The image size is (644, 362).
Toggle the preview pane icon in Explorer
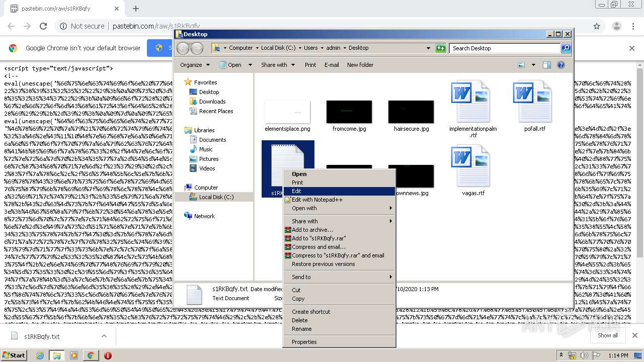coord(547,65)
